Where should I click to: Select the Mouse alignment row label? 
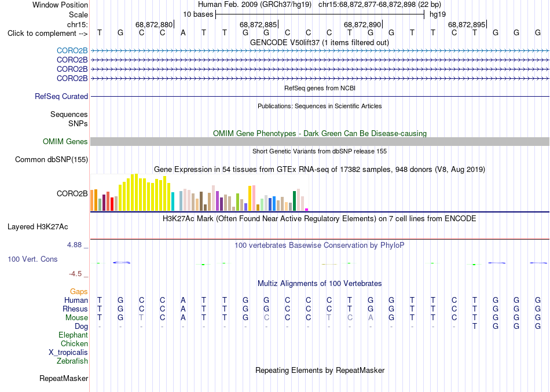pyautogui.click(x=76, y=318)
